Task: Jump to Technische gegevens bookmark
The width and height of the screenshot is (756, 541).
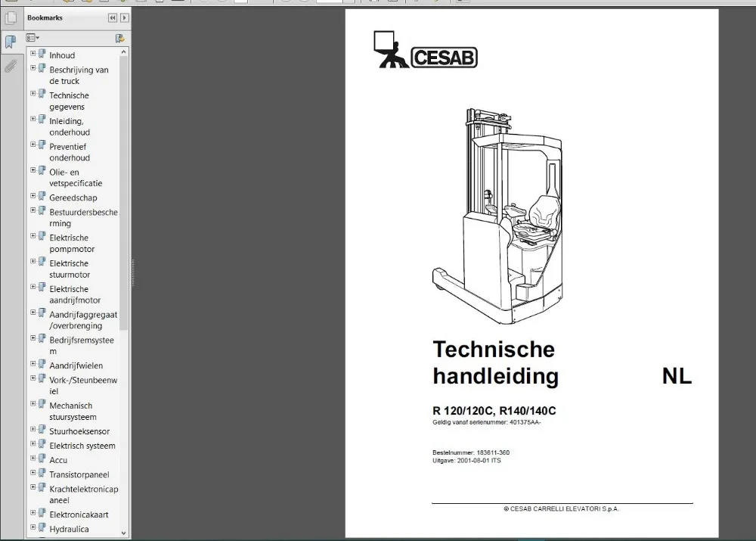Action: click(69, 101)
